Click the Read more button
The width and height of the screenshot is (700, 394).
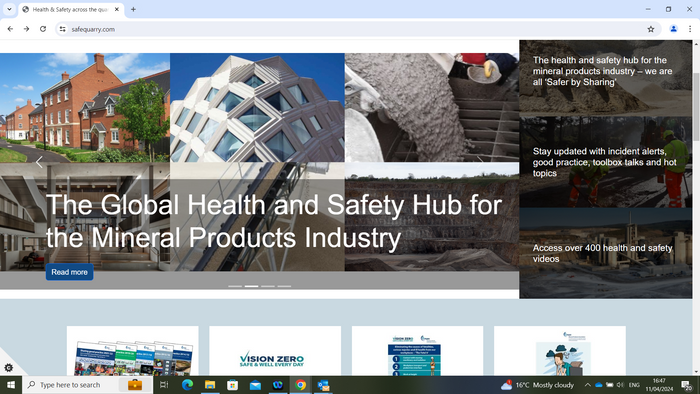(x=69, y=272)
